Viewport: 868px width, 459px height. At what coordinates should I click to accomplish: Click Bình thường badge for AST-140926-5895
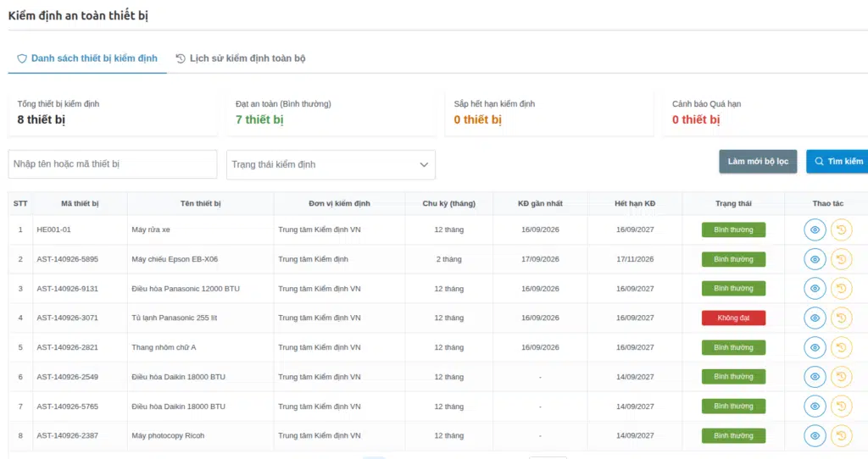pos(733,259)
